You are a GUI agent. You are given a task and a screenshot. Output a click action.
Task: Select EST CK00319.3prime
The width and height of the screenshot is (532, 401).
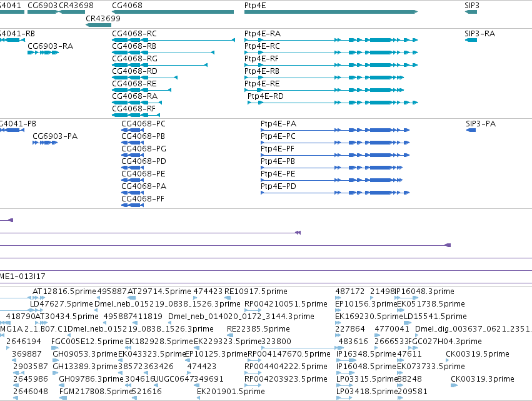click(483, 379)
